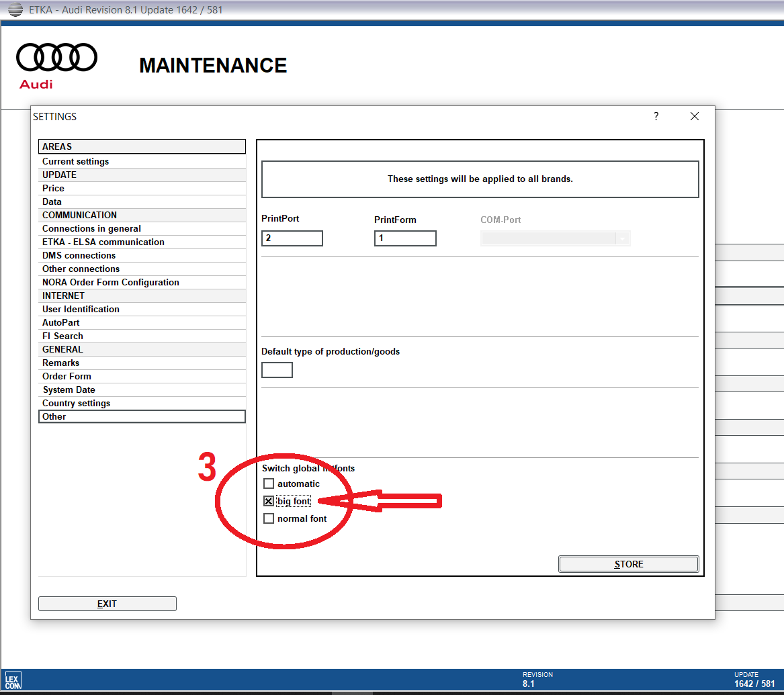784x695 pixels.
Task: Click the default production/goods type field
Action: click(x=277, y=370)
